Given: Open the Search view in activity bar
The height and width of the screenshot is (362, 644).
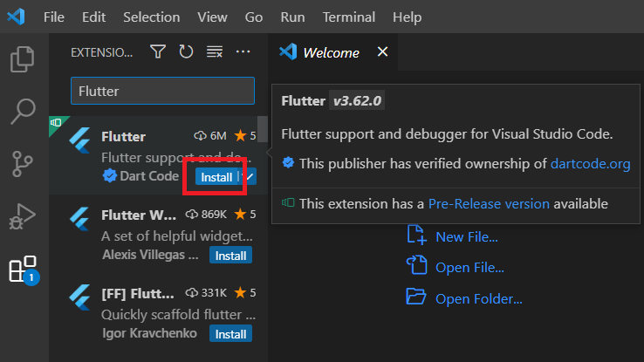Looking at the screenshot, I should 23,111.
